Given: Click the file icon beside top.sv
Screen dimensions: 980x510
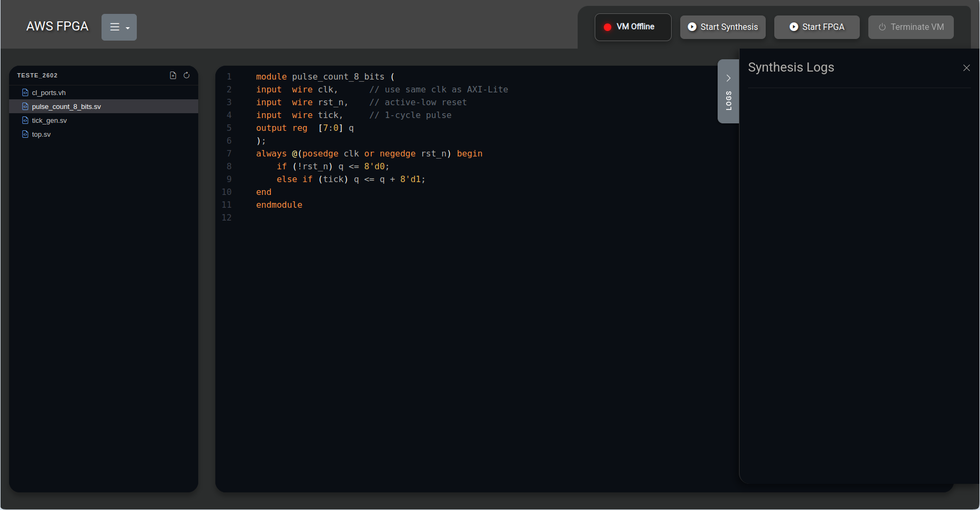Looking at the screenshot, I should [25, 134].
